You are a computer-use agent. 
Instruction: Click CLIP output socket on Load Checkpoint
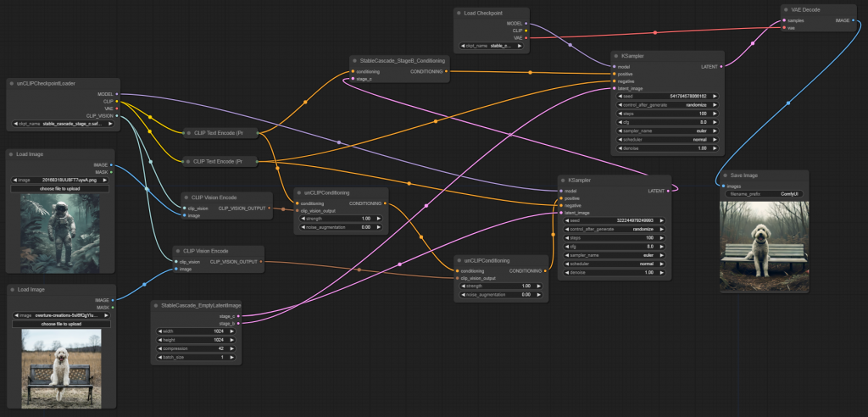click(x=526, y=31)
